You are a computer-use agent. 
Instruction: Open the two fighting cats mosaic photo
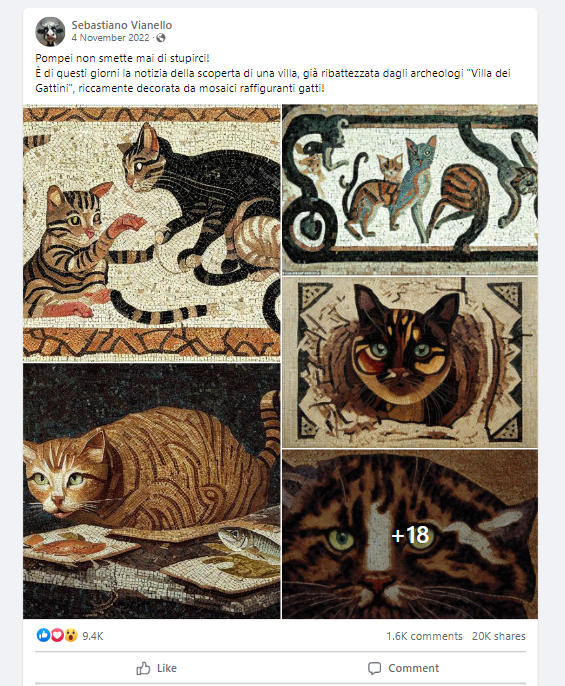coord(152,233)
